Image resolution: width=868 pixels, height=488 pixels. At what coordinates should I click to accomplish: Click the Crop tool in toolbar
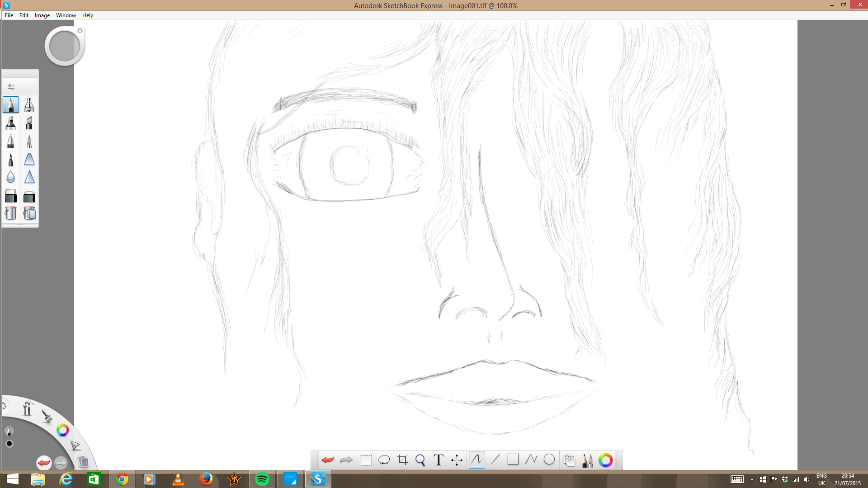click(x=402, y=460)
